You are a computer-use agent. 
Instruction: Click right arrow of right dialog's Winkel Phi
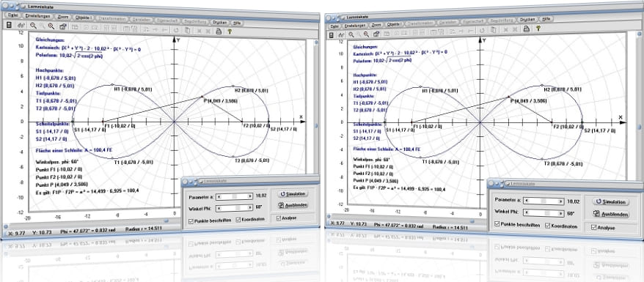click(560, 214)
